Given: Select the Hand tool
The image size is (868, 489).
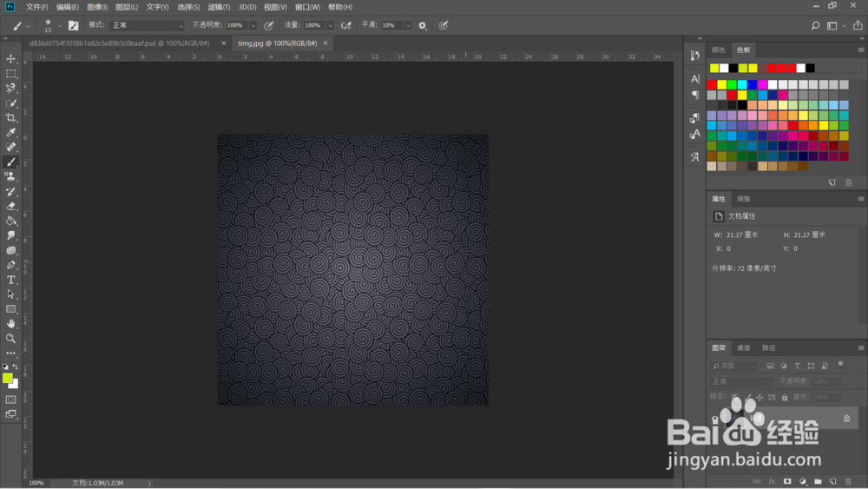Looking at the screenshot, I should click(10, 323).
